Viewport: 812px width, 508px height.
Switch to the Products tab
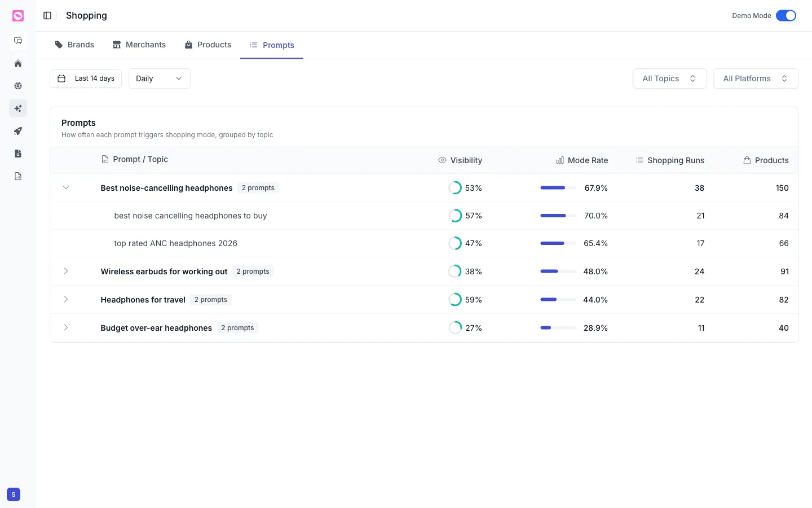pos(208,45)
